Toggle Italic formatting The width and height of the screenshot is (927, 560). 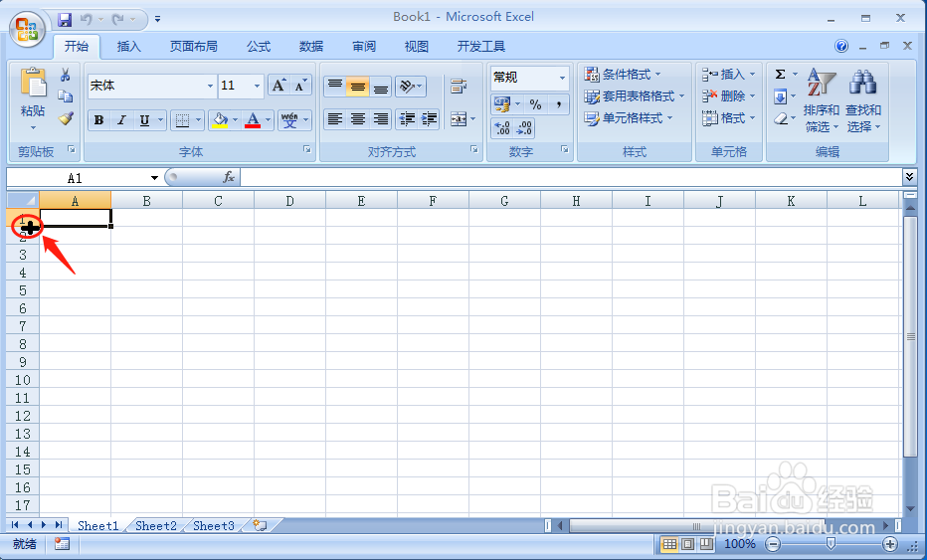tap(121, 120)
